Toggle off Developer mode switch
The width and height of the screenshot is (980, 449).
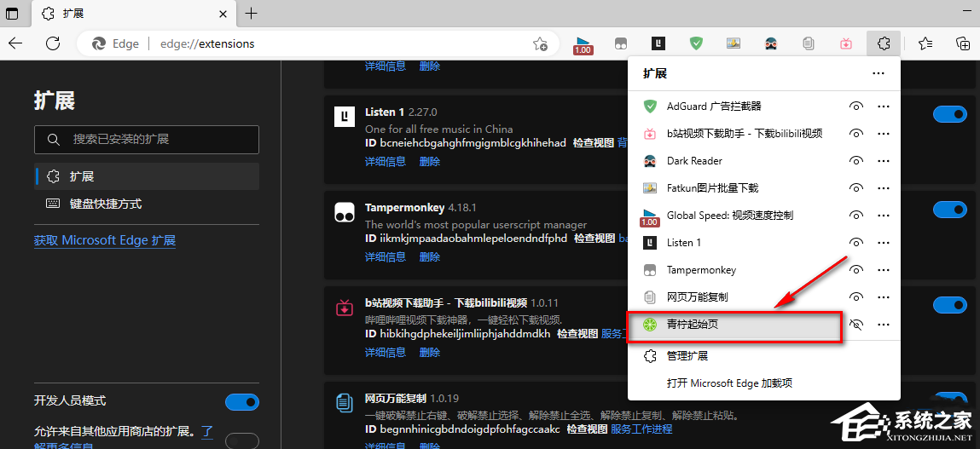(x=241, y=401)
